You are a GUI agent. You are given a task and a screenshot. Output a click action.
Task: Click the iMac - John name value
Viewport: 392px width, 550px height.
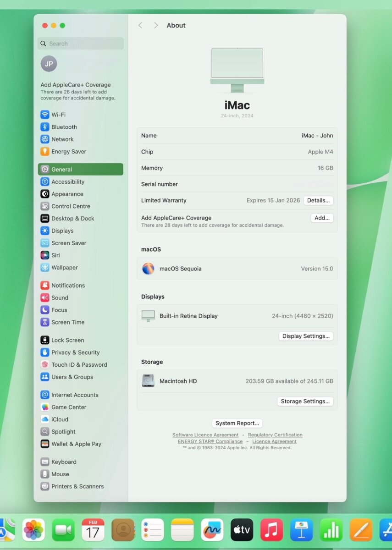coord(317,136)
